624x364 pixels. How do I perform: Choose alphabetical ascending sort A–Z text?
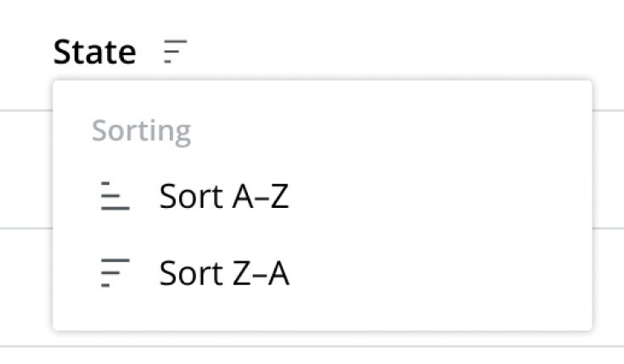(224, 196)
